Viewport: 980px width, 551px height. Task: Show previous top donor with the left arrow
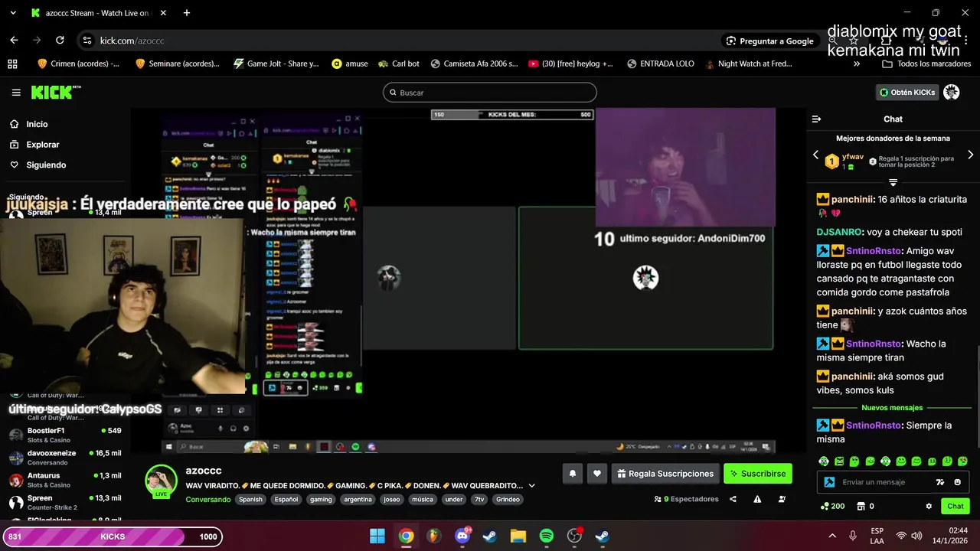click(815, 155)
